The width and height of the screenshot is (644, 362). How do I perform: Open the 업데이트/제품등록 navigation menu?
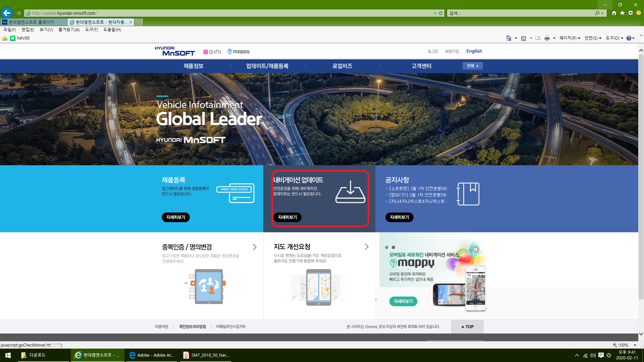pos(267,66)
